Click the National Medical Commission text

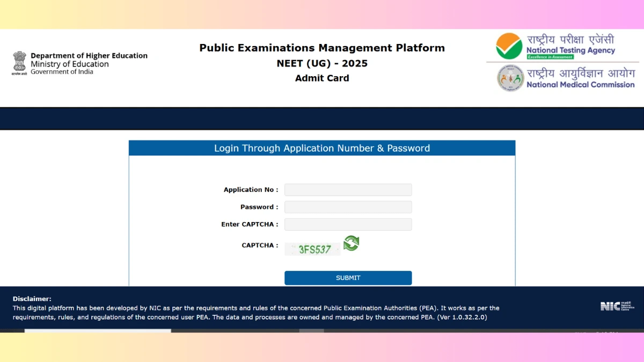point(581,84)
